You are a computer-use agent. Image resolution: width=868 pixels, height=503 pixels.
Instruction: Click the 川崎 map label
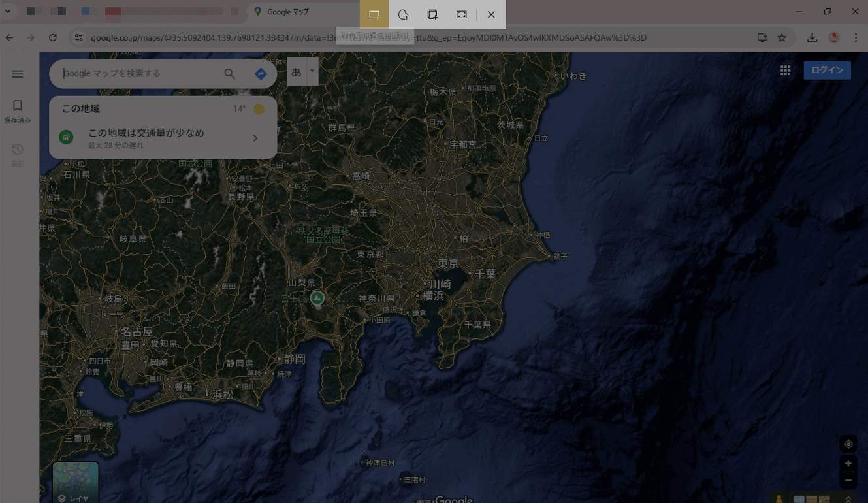(x=440, y=284)
